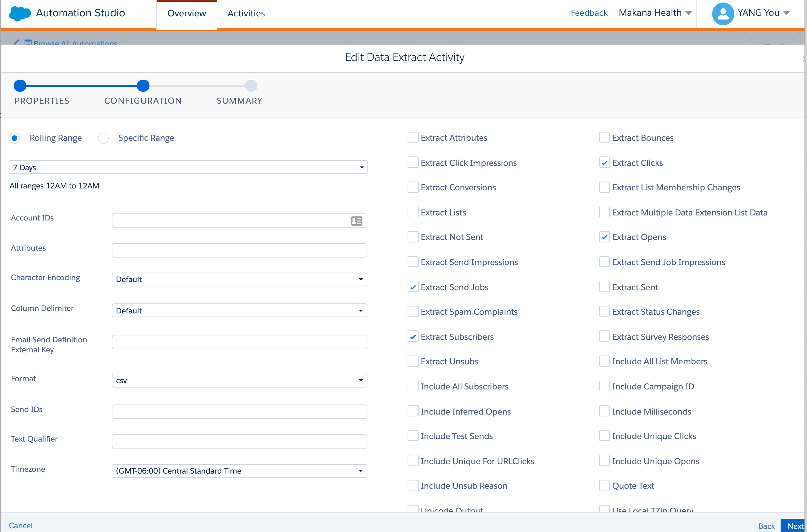Enable Include Test Sends
Viewport: 807px width, 532px height.
pyautogui.click(x=413, y=436)
